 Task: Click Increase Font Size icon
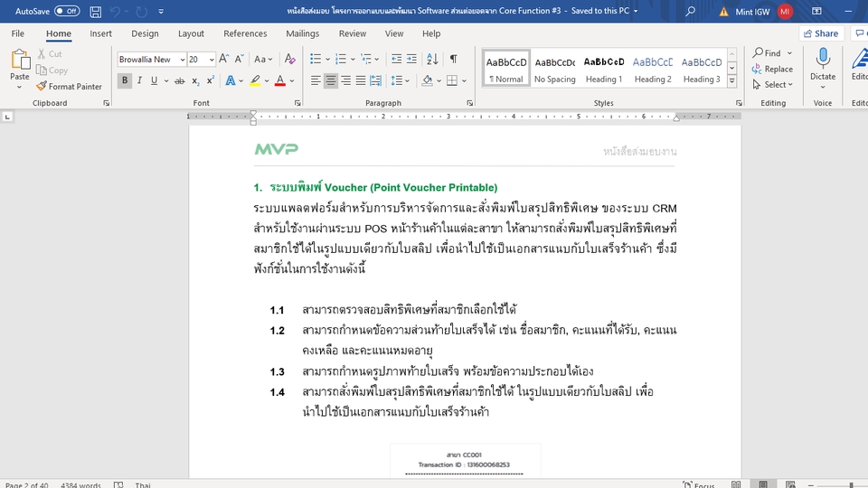tap(223, 59)
